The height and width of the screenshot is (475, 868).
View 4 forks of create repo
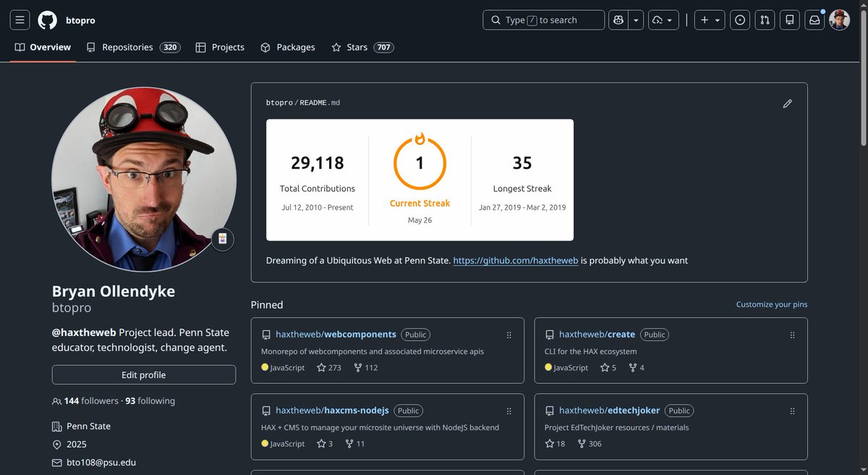tap(637, 368)
